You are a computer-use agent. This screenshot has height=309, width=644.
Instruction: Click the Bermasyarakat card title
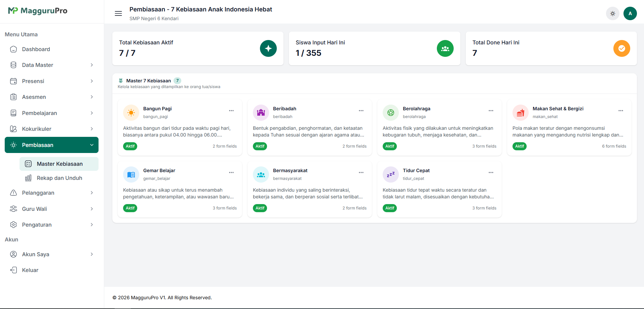pos(290,170)
